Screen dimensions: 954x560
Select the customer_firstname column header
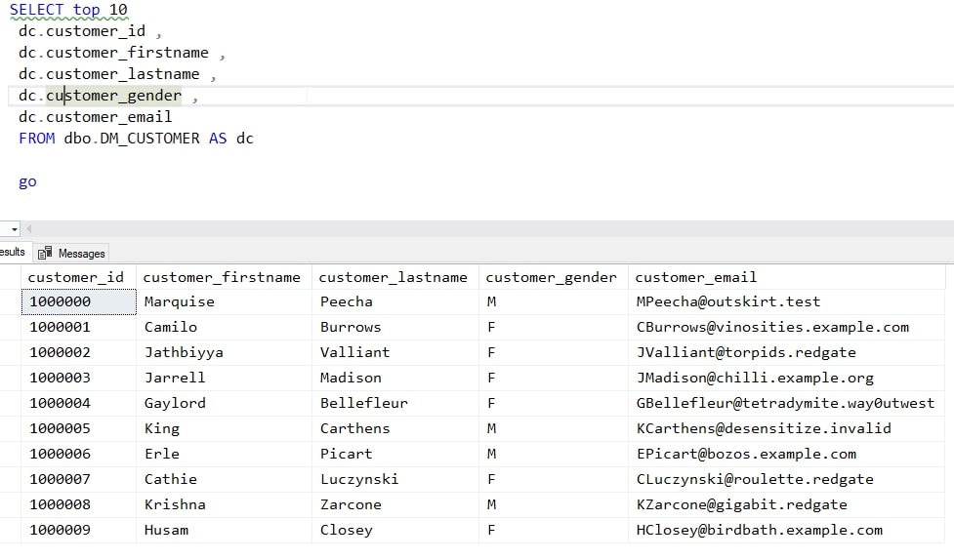(224, 277)
